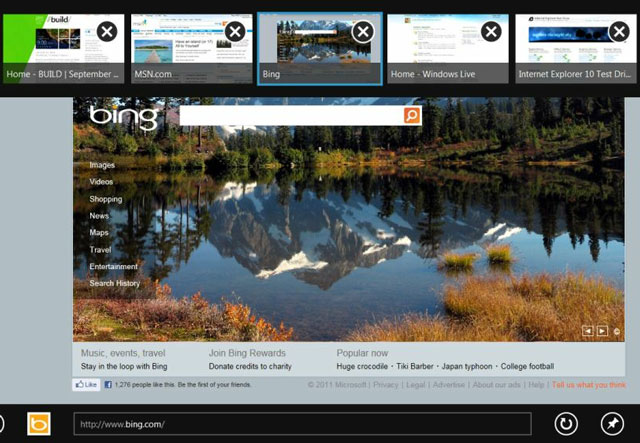The height and width of the screenshot is (443, 640).
Task: Pin the site with the pin icon
Action: 612,424
